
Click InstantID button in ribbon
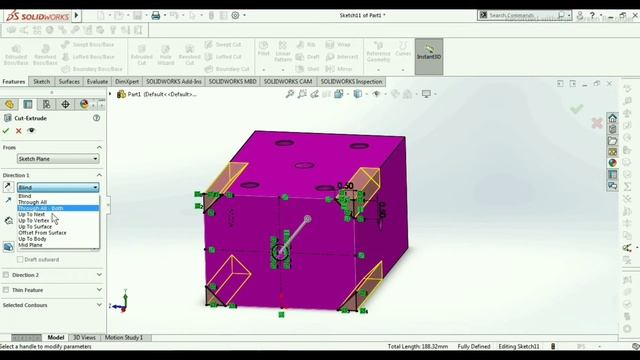click(429, 56)
